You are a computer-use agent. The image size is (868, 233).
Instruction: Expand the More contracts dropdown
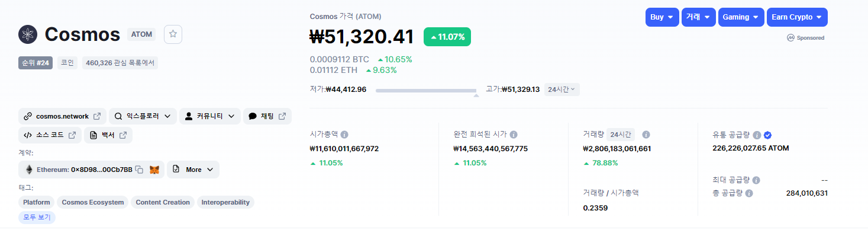pos(193,170)
